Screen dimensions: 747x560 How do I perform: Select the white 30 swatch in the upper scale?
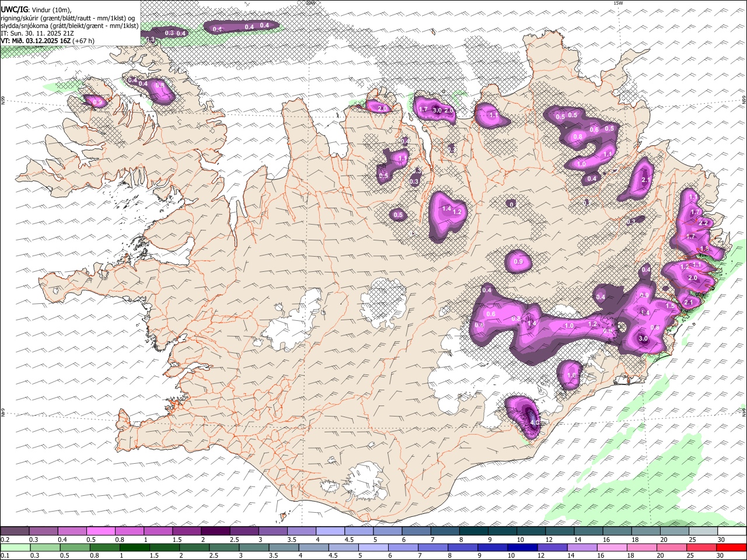[732, 531]
